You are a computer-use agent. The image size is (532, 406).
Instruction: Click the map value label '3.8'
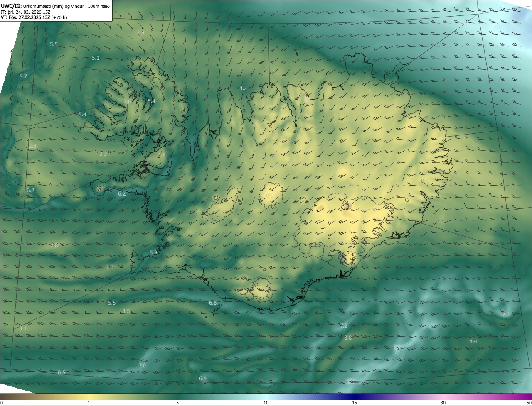pyautogui.click(x=348, y=338)
